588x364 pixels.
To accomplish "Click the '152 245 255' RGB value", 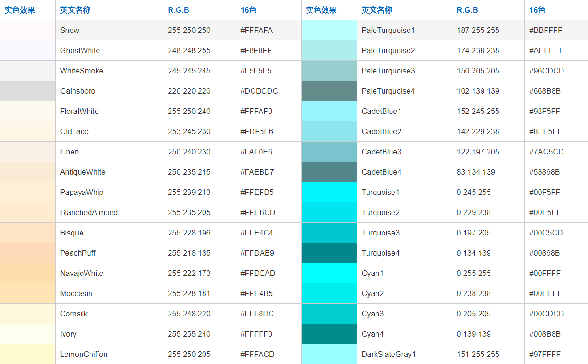I will 478,111.
